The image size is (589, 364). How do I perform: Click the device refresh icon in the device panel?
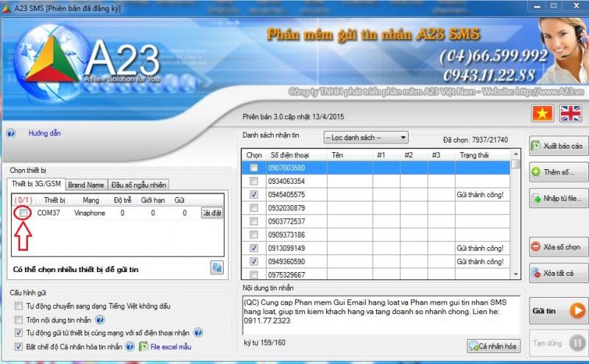coord(217,268)
